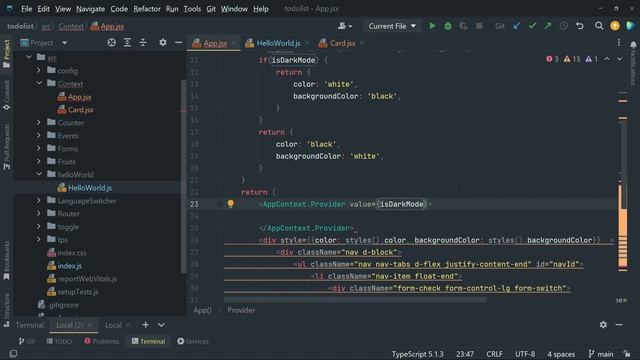Expand the config folder
Screen dimensions: 640x360
[39, 70]
